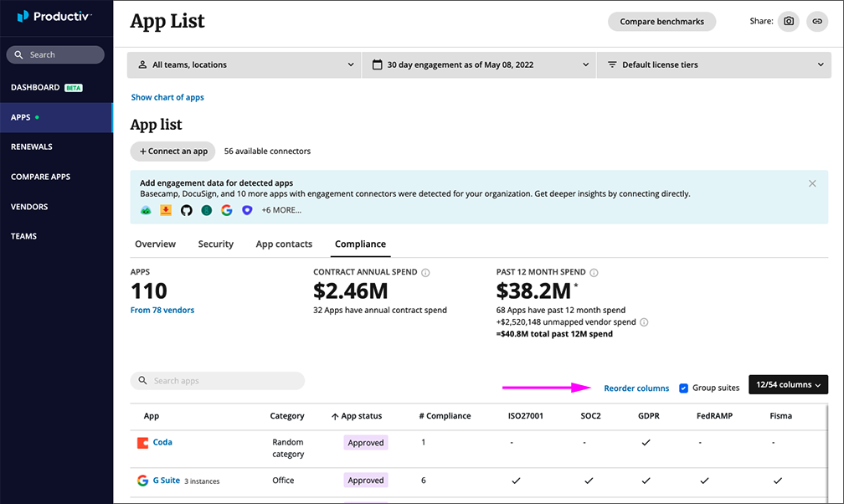844x504 pixels.
Task: Open the 12/54 columns selector
Action: [787, 385]
